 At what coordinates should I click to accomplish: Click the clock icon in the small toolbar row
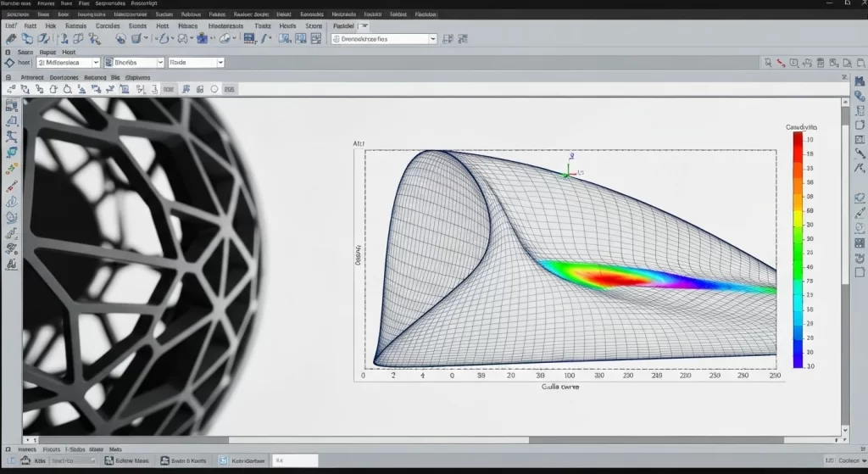[x=214, y=88]
